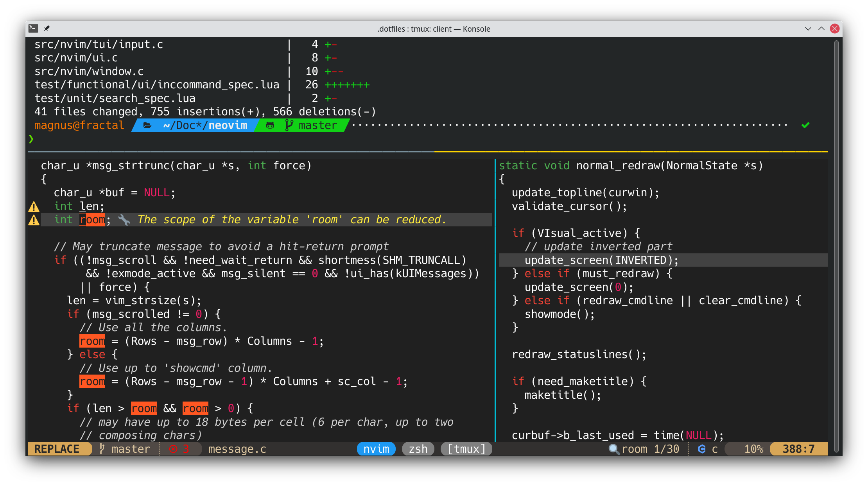Click 'room' in 'Columns + sc_col - 1' line

point(92,382)
